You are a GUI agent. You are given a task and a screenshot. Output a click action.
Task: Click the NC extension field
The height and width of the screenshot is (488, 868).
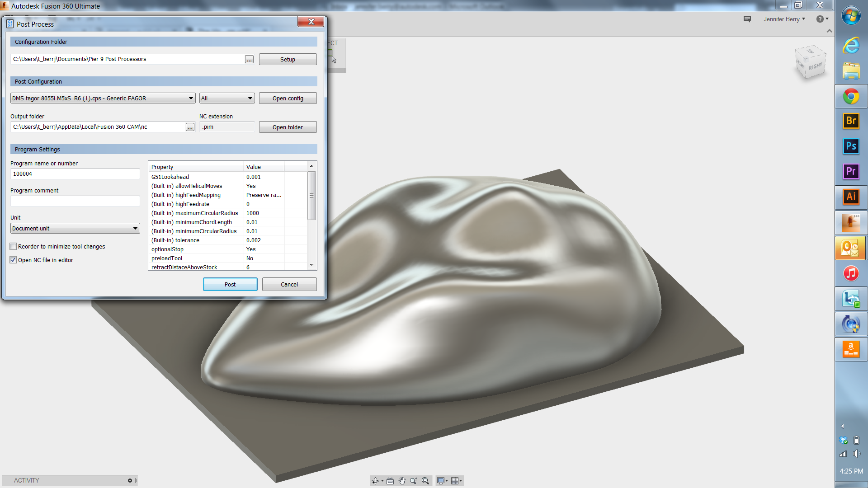click(227, 127)
